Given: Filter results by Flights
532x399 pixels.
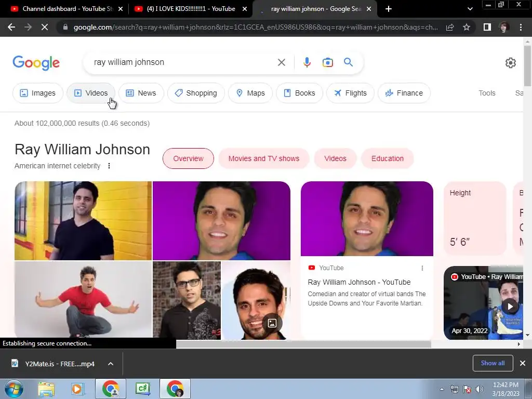Looking at the screenshot, I should [351, 93].
